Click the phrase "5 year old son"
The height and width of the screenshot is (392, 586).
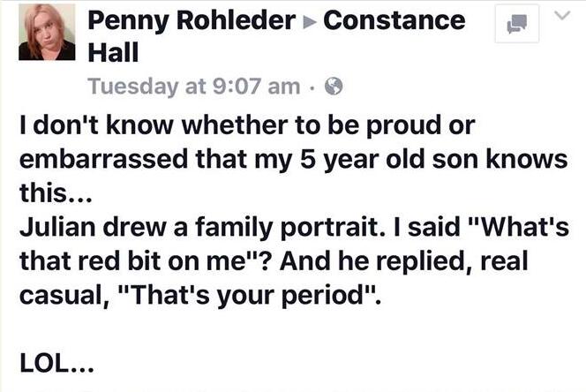tap(390, 160)
